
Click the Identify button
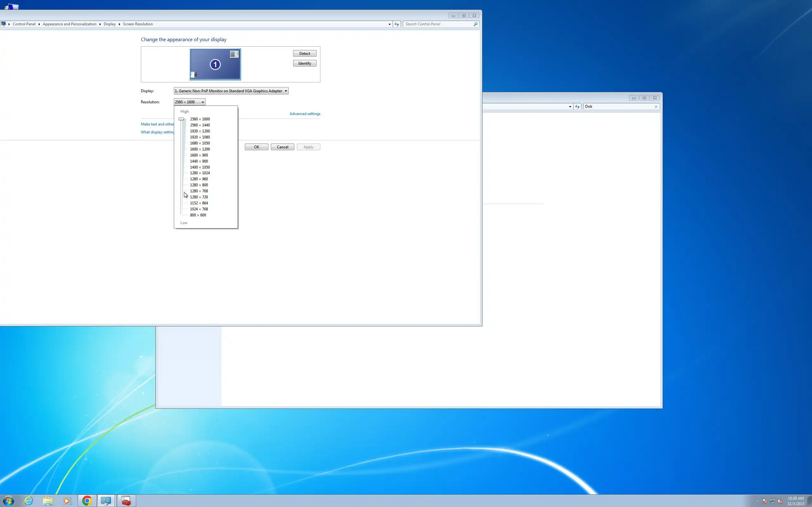click(x=304, y=63)
